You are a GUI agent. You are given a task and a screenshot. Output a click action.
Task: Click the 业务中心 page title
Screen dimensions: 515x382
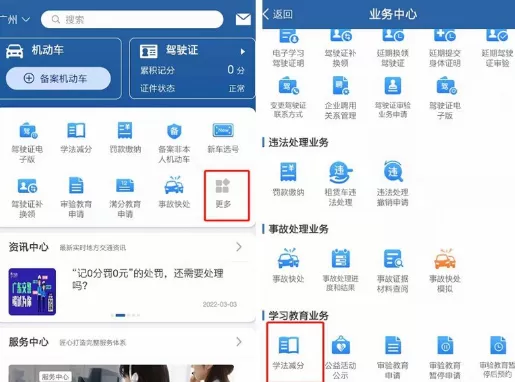tap(393, 14)
